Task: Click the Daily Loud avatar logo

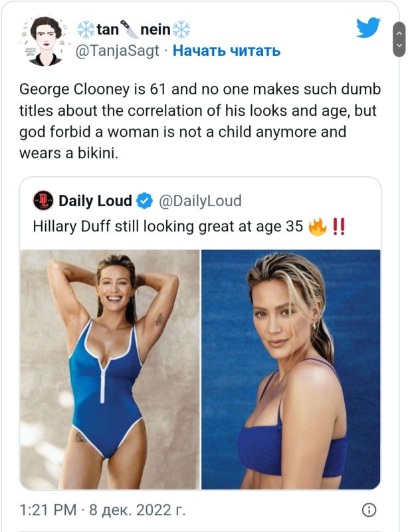Action: [43, 201]
